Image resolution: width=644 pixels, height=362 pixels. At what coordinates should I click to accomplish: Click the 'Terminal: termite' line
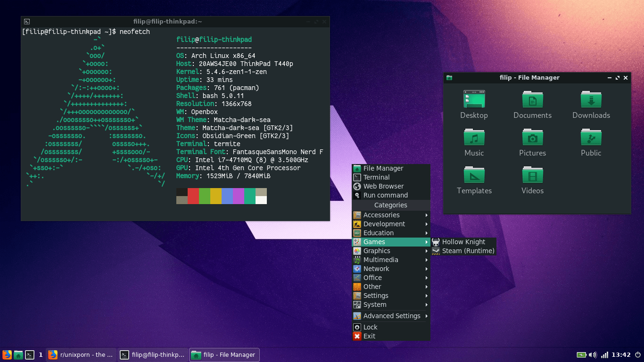(x=208, y=144)
